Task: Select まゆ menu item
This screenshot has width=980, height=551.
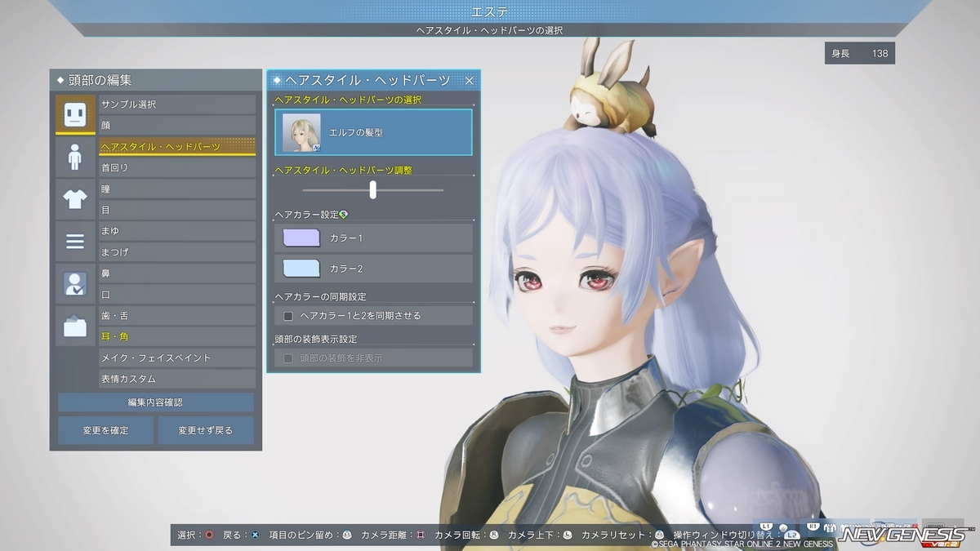Action: [177, 231]
